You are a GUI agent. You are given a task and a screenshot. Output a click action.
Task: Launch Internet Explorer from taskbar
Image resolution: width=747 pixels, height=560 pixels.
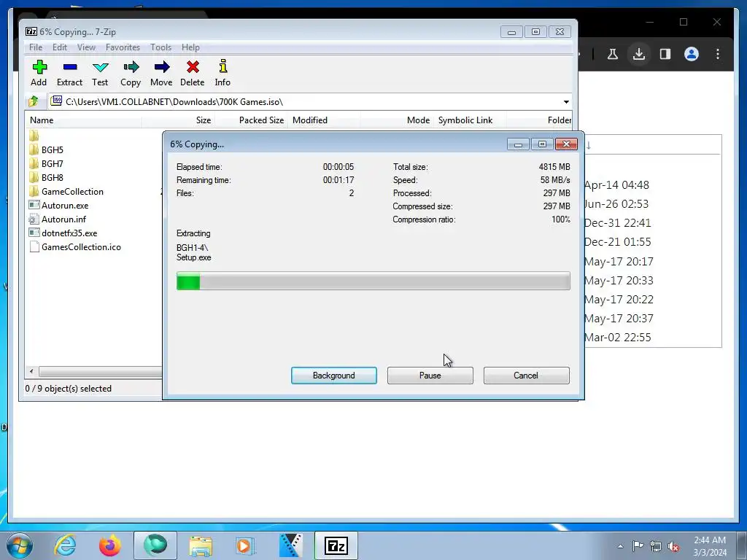click(x=65, y=545)
